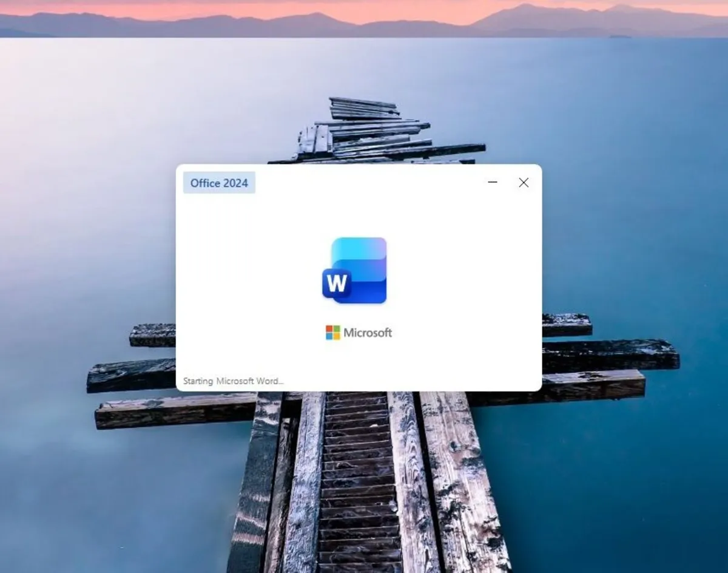Click the highlighted Office 2024 title area

pos(218,183)
